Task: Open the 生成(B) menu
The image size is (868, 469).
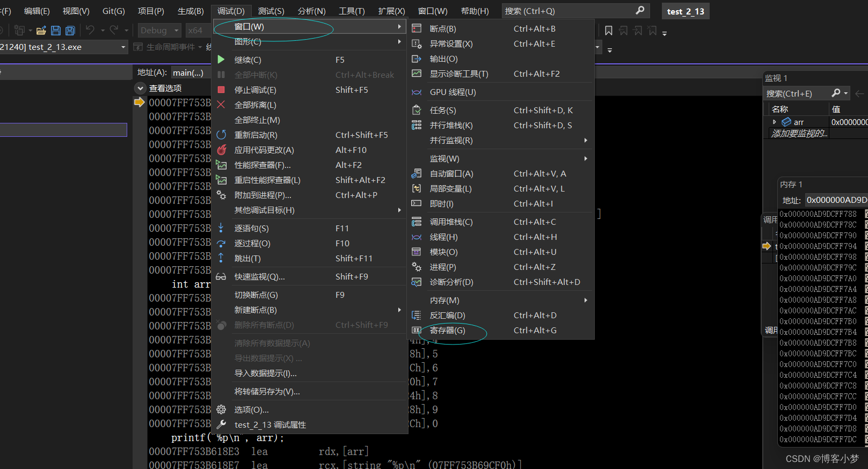Action: click(191, 11)
